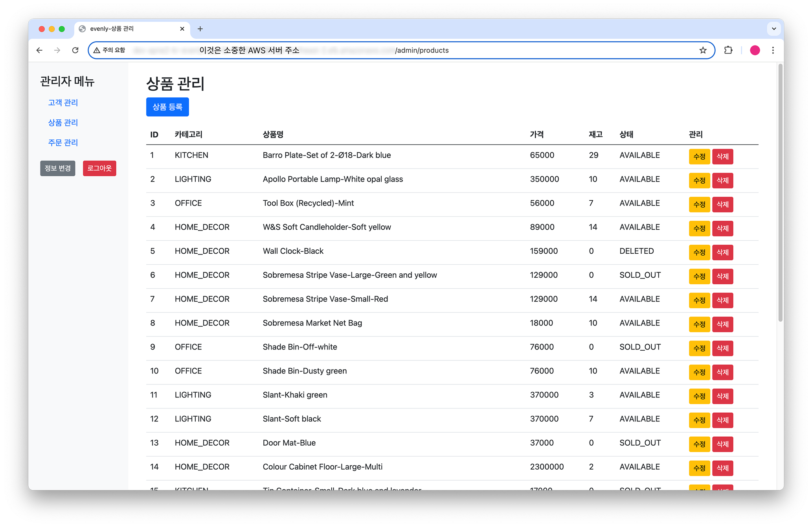Click 삭제 for Door Mat-Blue

[x=722, y=444]
